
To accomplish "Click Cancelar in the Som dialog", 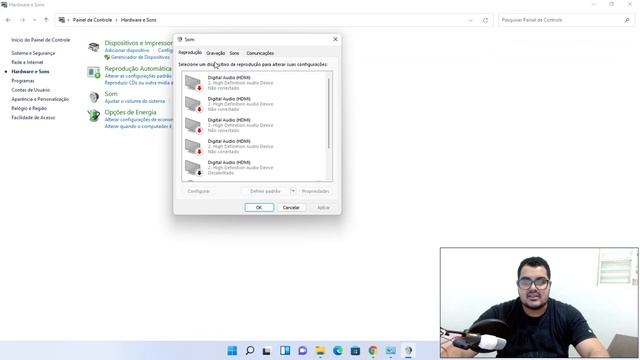I will [x=291, y=207].
